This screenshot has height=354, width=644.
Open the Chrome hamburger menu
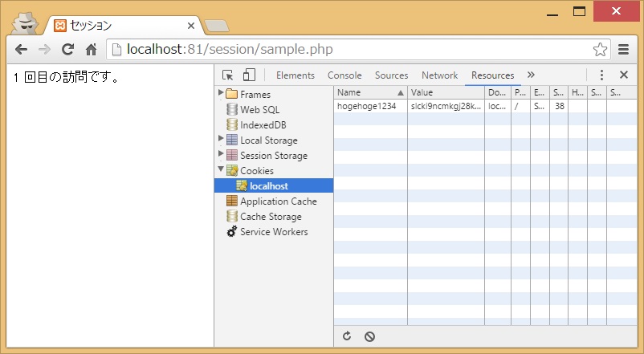(x=623, y=50)
